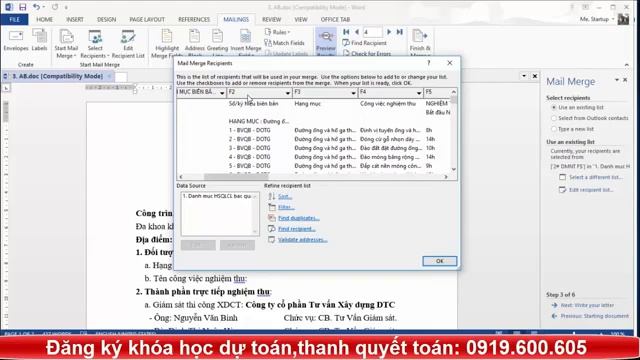Open the document tab list arrow
Viewport: 640px width, 360px height.
pyautogui.click(x=524, y=76)
